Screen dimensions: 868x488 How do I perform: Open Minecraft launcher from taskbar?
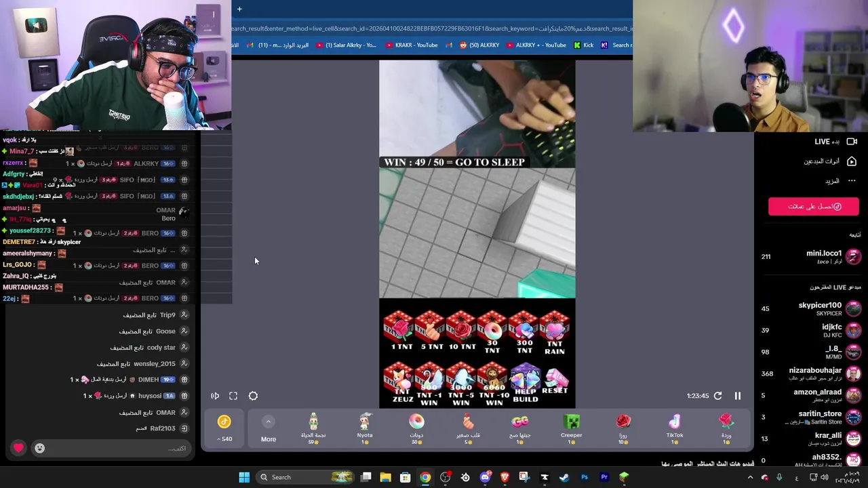coord(624,477)
